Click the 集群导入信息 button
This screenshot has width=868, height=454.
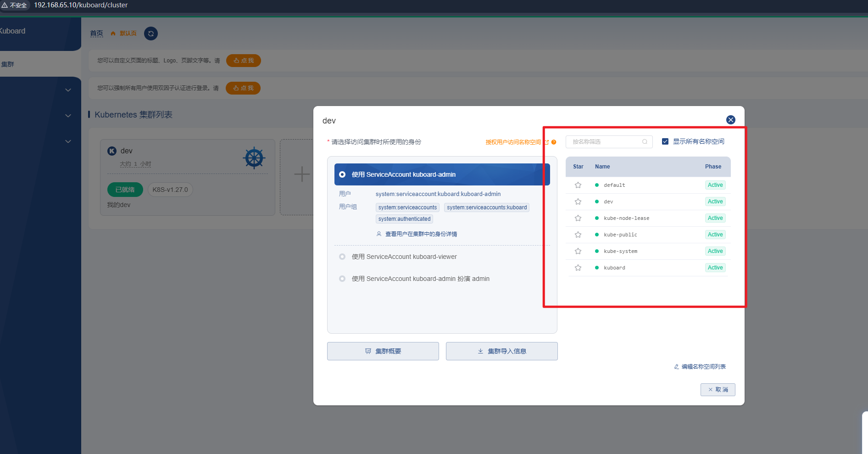click(x=502, y=351)
